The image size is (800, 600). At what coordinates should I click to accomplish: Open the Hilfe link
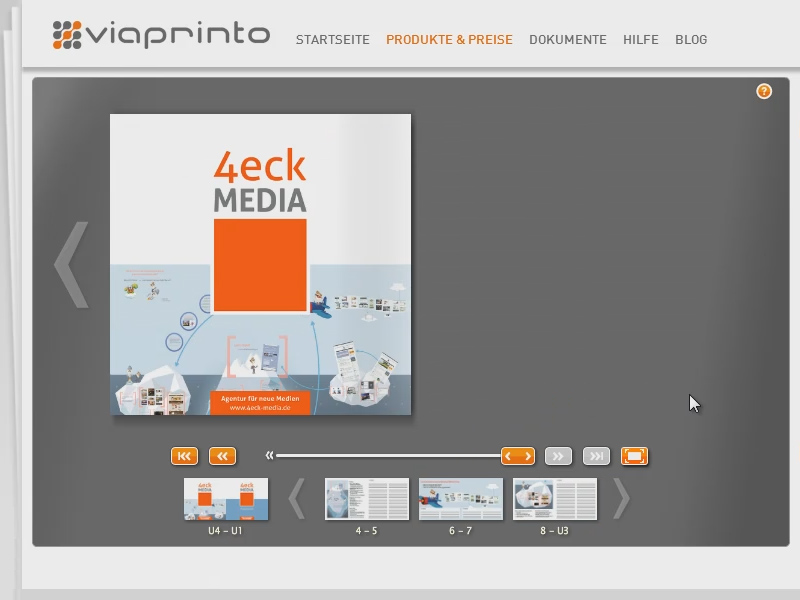pos(641,40)
